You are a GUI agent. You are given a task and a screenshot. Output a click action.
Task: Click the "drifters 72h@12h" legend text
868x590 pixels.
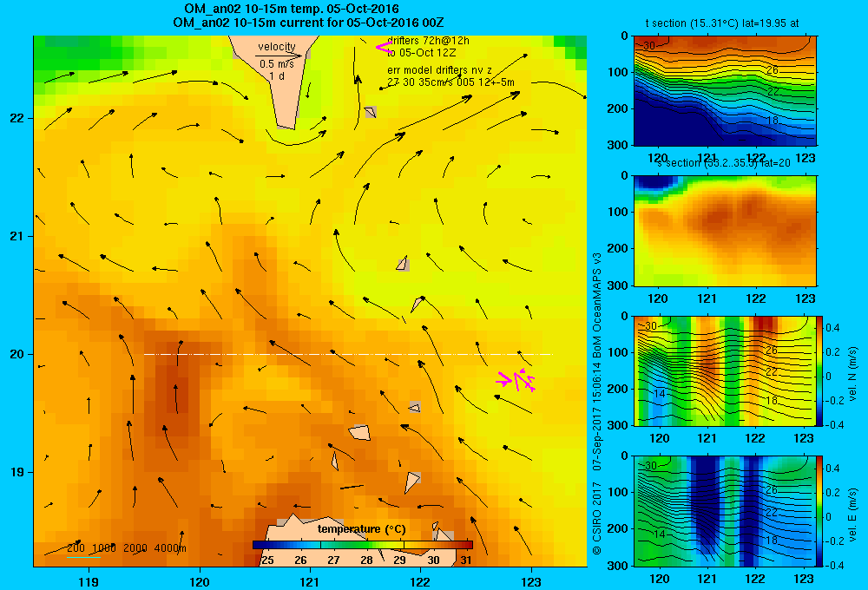tap(428, 41)
